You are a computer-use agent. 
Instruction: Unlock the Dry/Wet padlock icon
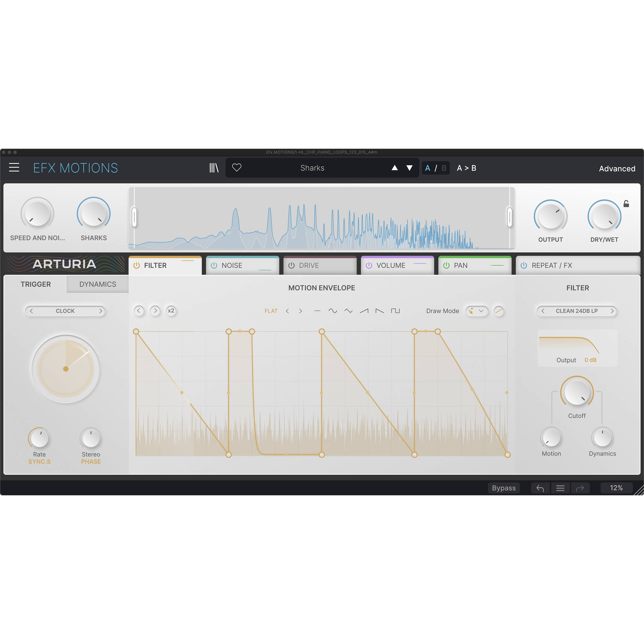tap(626, 204)
